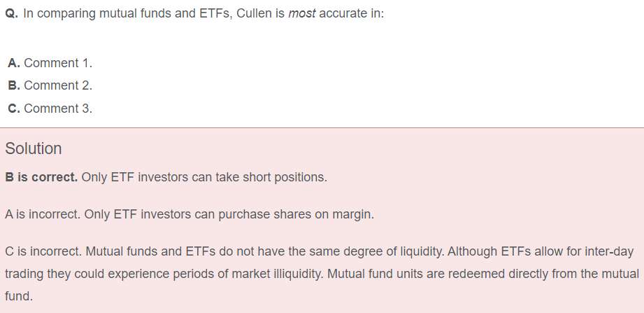
Task: Click the bold letter A. label
Action: point(14,63)
